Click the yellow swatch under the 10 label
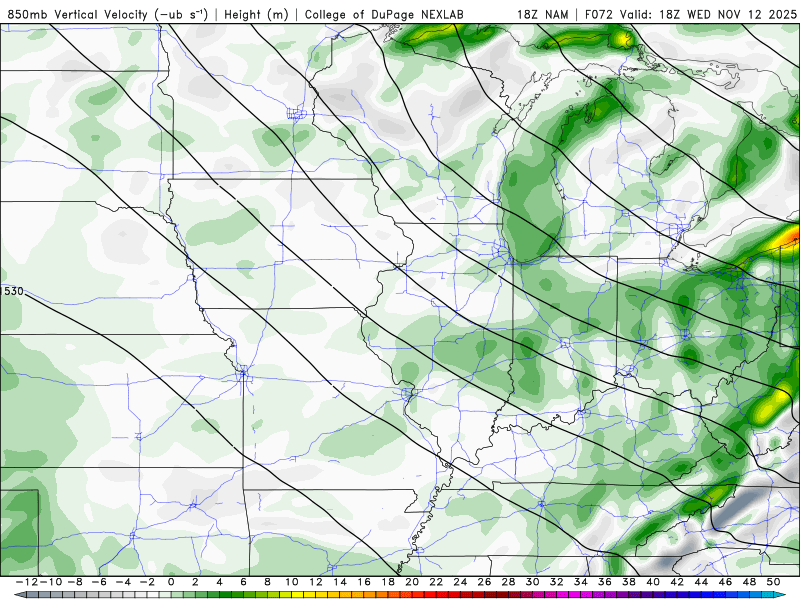Image resolution: width=800 pixels, height=600 pixels. [297, 594]
